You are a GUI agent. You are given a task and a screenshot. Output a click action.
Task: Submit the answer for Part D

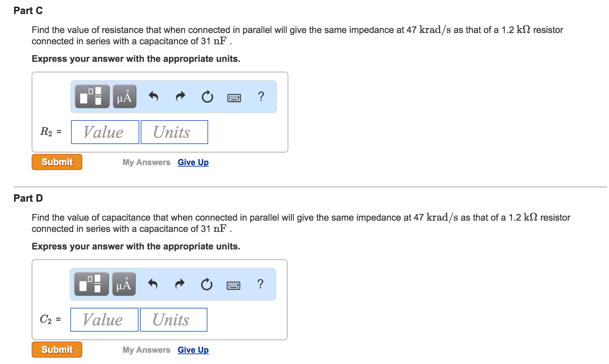pyautogui.click(x=57, y=350)
